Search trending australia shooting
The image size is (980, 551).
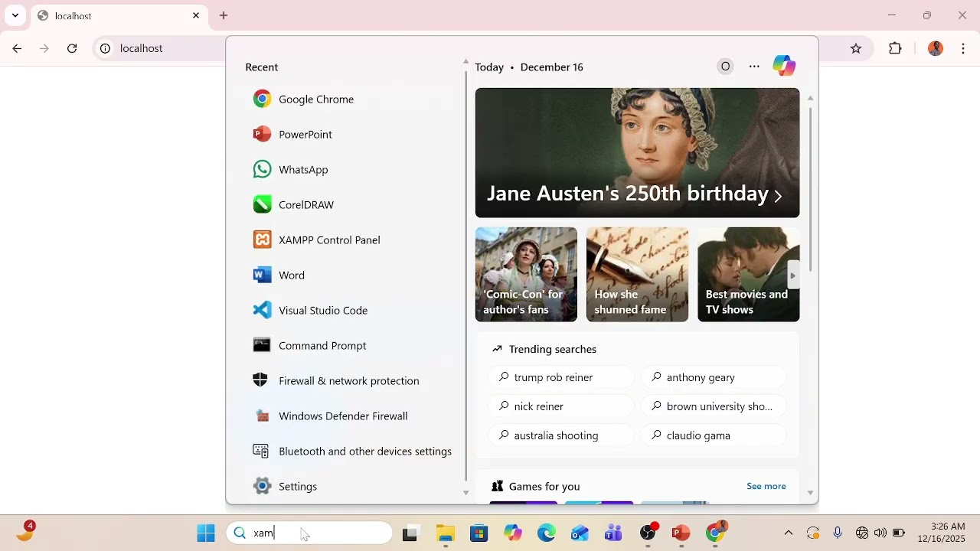coord(561,435)
